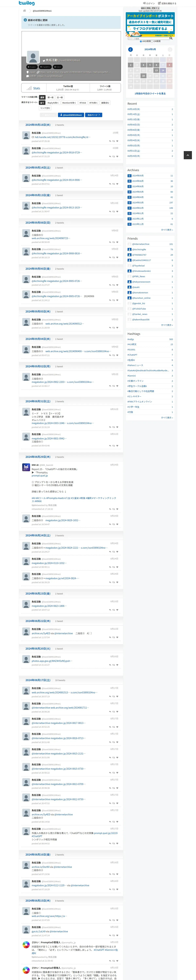The image size is (196, 980).
Task: Click the MM-AI avatar thumbnail
Action: click(26, 467)
